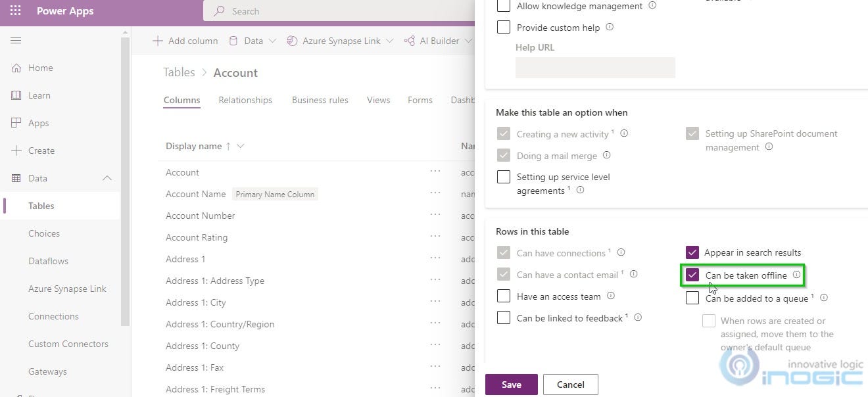
Task: Collapse the Data section in sidebar
Action: point(107,178)
